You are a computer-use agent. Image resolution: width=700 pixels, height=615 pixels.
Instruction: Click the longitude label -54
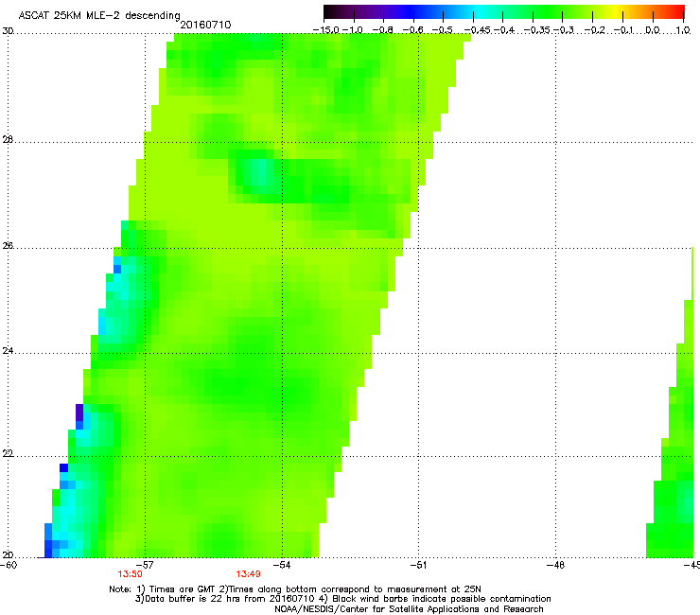282,565
